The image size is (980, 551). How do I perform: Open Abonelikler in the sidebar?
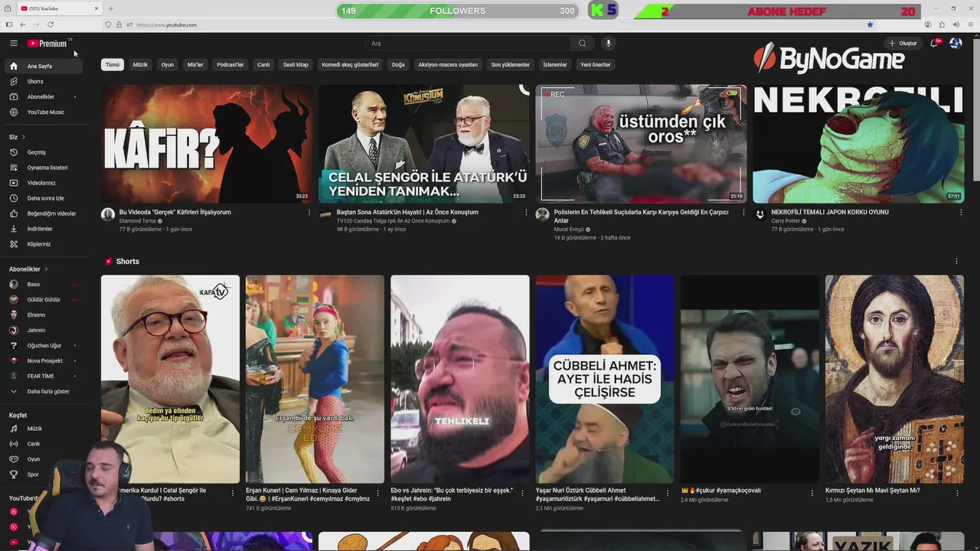(43, 96)
